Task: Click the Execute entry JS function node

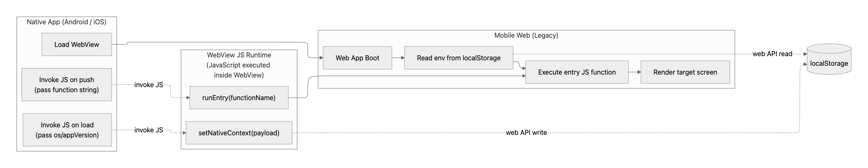Action: pos(577,72)
